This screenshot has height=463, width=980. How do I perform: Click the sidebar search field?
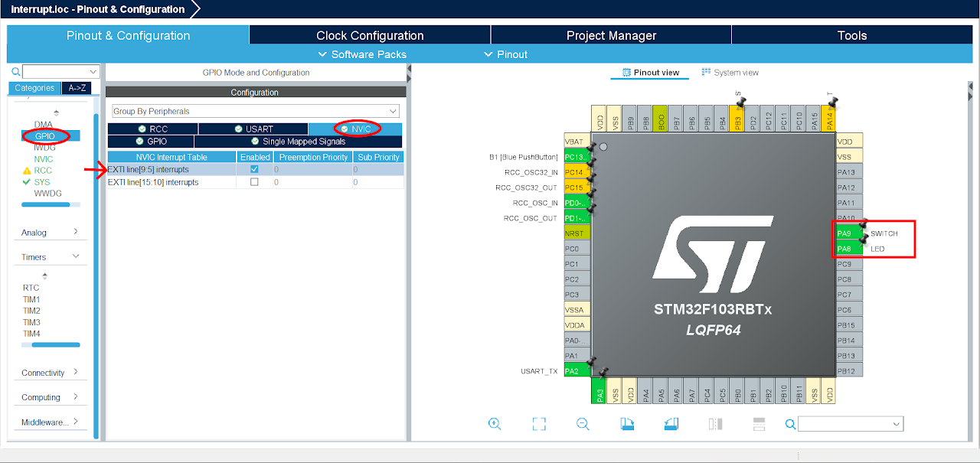(60, 70)
